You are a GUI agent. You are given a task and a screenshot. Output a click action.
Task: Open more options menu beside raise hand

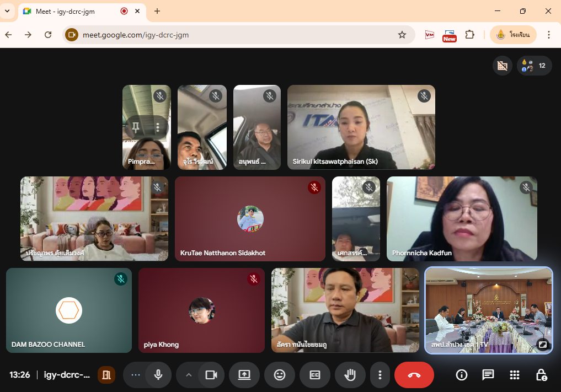tap(380, 375)
